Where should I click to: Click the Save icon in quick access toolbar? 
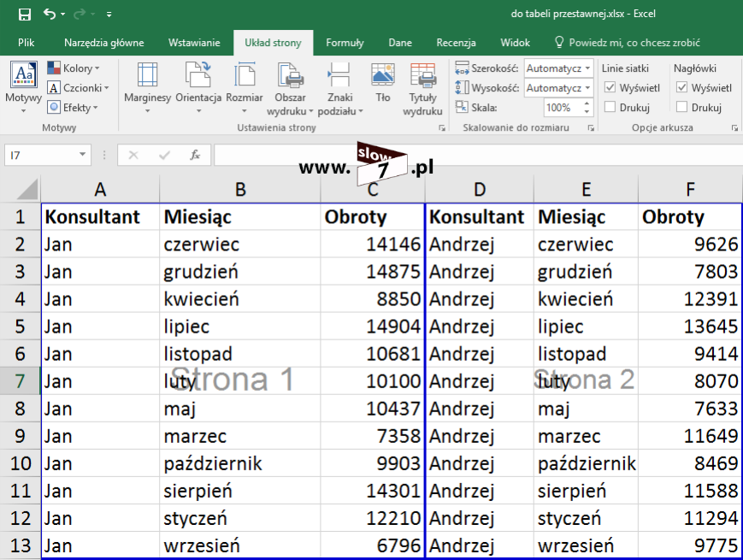24,15
